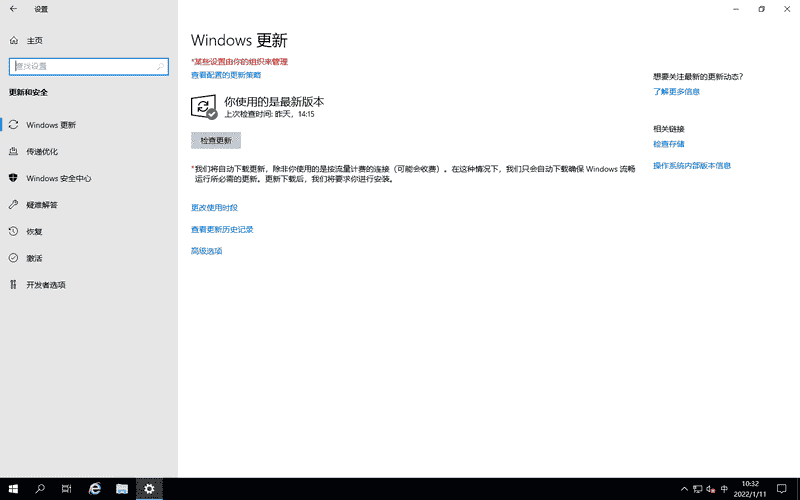Click the update status icon beside 你使用的是最新版本
Image resolution: width=800 pixels, height=500 pixels.
[204, 107]
